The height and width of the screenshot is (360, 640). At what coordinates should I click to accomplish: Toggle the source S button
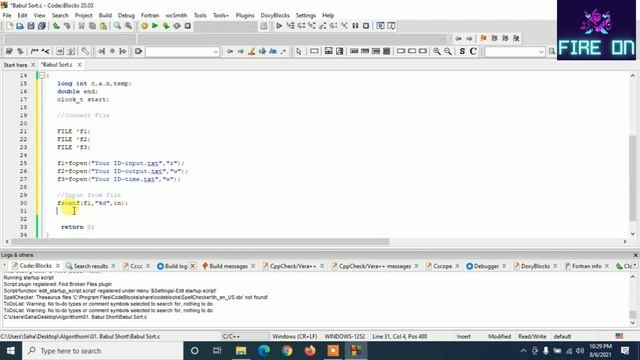pyautogui.click(x=462, y=51)
